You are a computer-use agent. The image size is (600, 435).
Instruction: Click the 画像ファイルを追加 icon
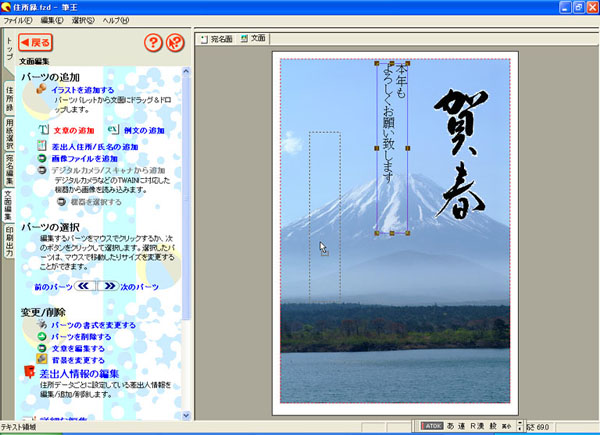pos(43,158)
